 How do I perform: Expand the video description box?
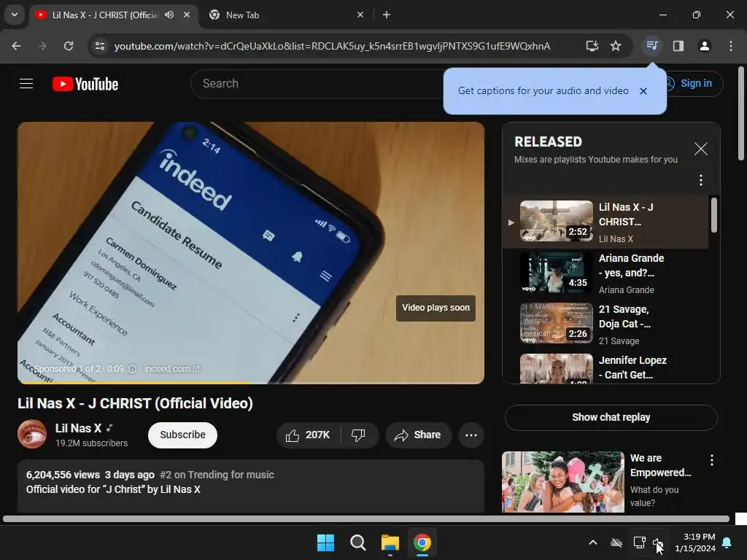click(x=251, y=486)
